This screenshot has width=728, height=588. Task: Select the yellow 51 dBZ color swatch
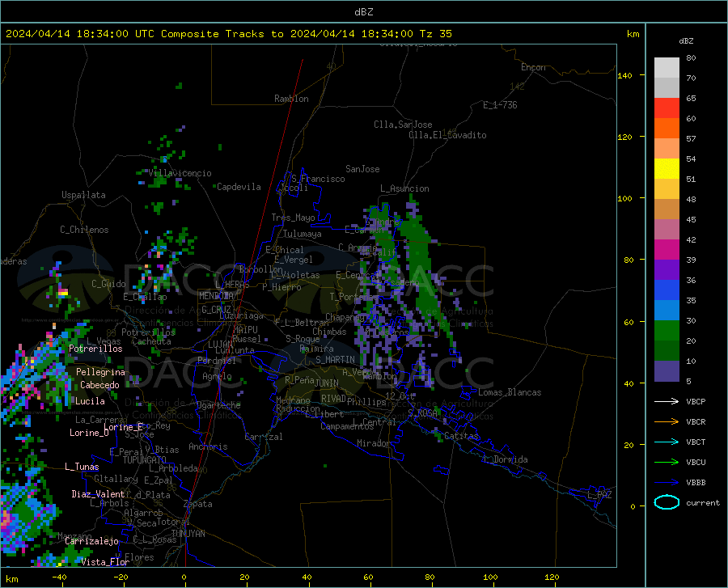(x=667, y=169)
